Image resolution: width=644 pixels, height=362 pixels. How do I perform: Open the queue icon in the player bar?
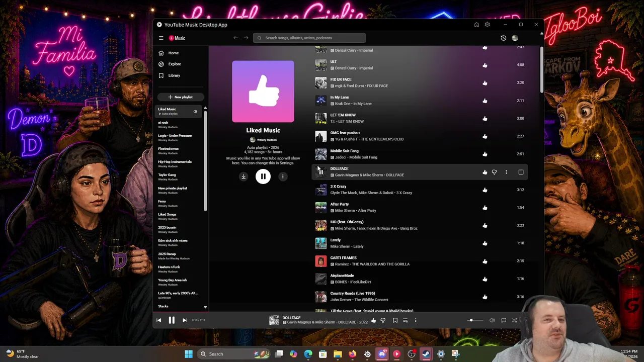[405, 320]
